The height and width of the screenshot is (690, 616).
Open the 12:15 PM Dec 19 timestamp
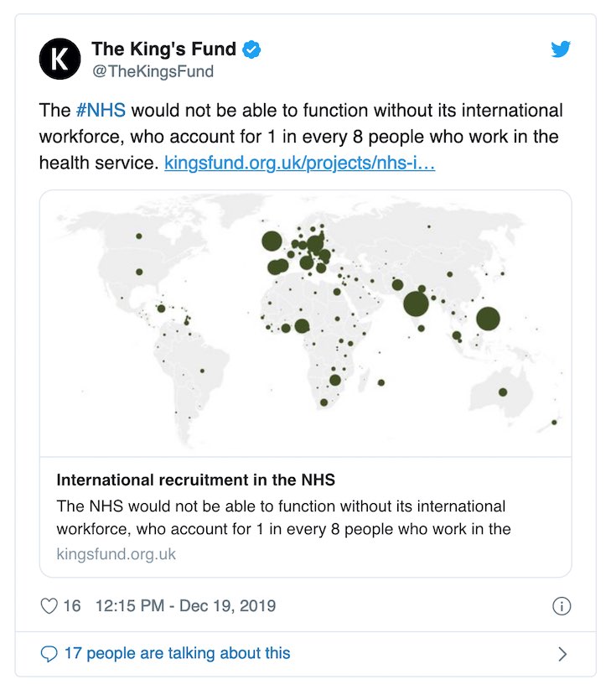pos(186,606)
